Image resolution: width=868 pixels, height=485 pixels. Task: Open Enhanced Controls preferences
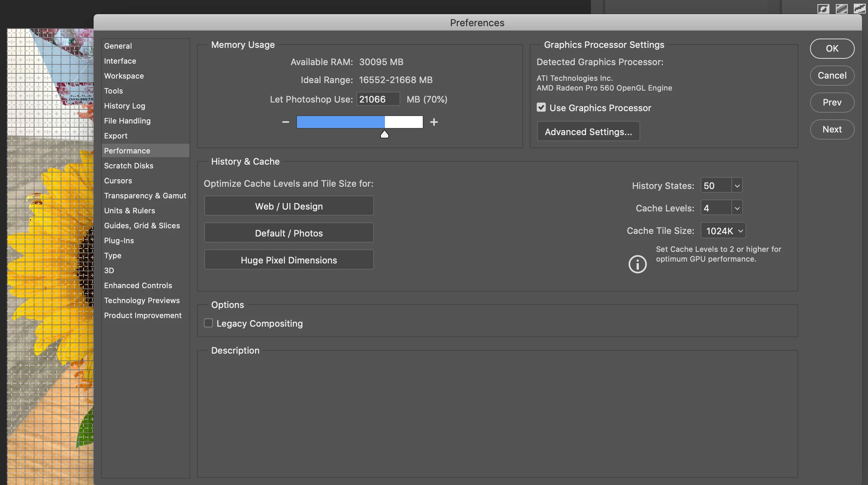(x=145, y=286)
